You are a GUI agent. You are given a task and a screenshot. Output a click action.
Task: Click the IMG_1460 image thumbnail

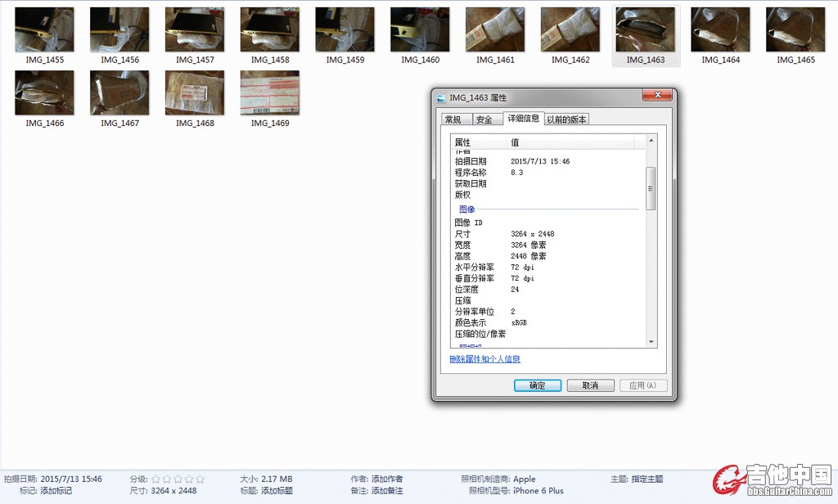click(x=420, y=30)
